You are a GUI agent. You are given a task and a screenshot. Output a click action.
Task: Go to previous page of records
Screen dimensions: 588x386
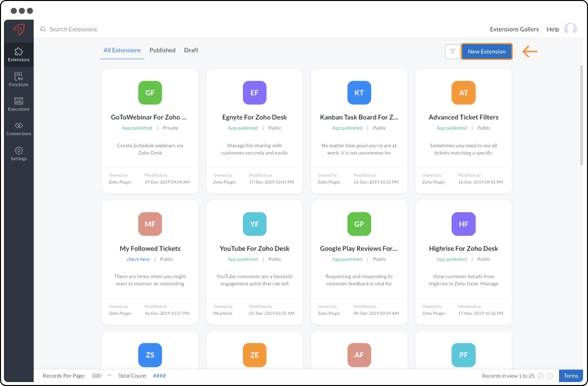pyautogui.click(x=540, y=376)
